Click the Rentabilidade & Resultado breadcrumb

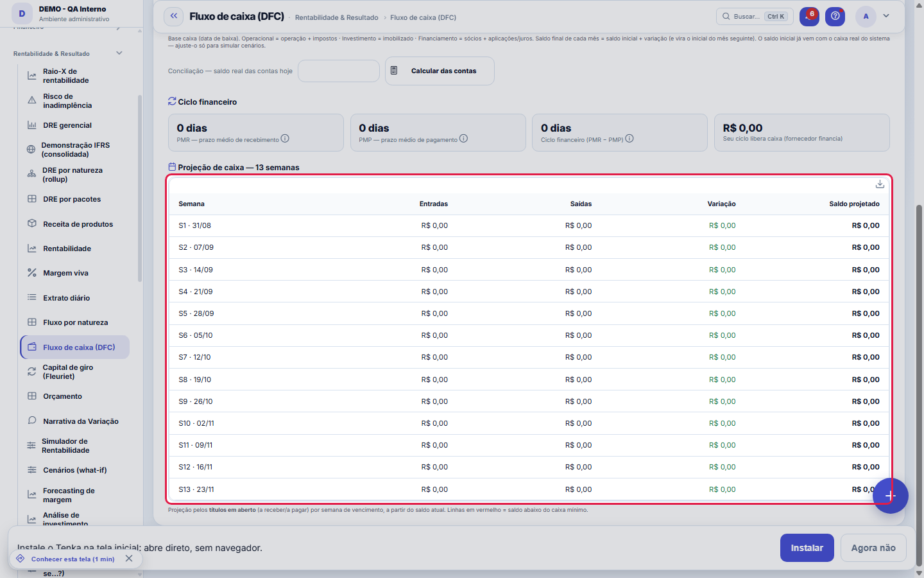click(x=336, y=17)
